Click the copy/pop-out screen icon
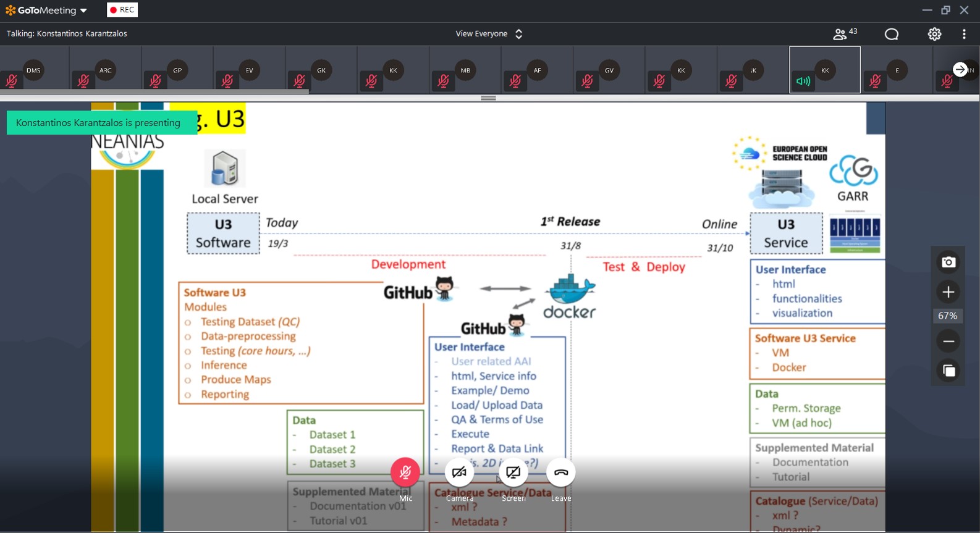This screenshot has width=980, height=533. pos(948,371)
